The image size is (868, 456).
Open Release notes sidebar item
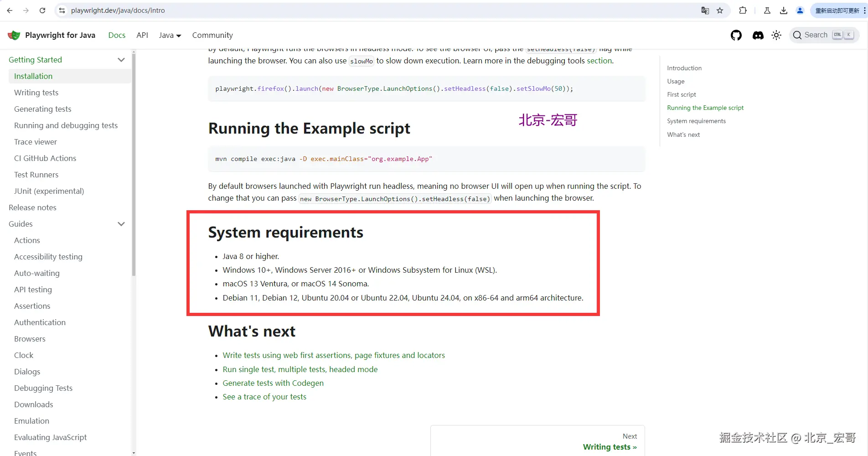coord(32,207)
